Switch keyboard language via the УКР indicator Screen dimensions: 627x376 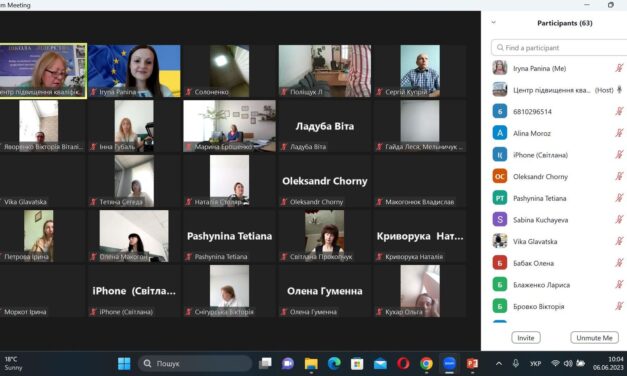(x=535, y=364)
